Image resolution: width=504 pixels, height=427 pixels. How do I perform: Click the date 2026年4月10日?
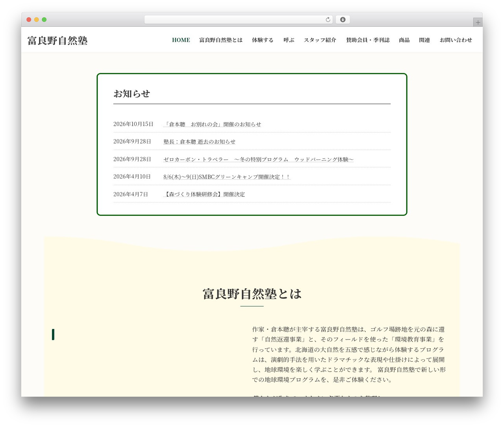tap(132, 176)
